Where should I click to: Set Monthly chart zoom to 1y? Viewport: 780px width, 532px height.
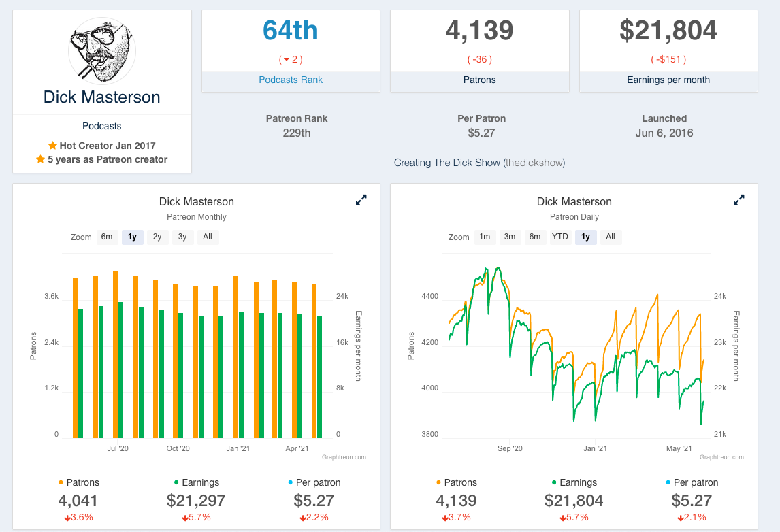(x=132, y=237)
